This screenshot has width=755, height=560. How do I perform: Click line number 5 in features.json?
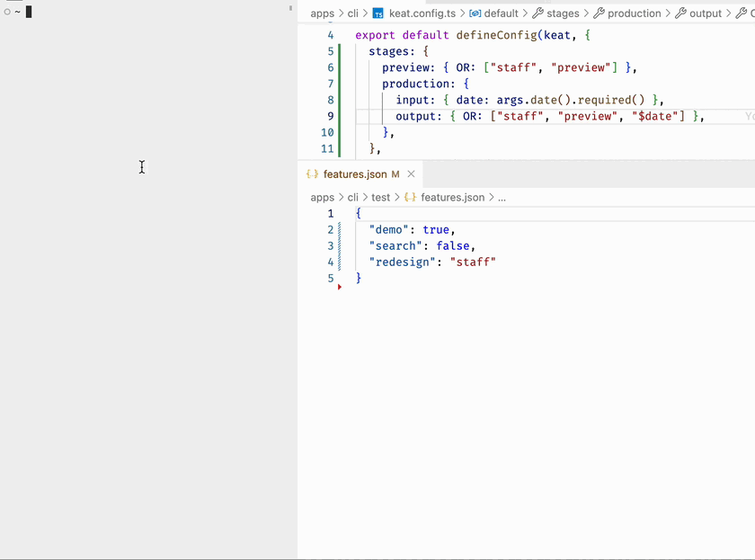click(331, 278)
